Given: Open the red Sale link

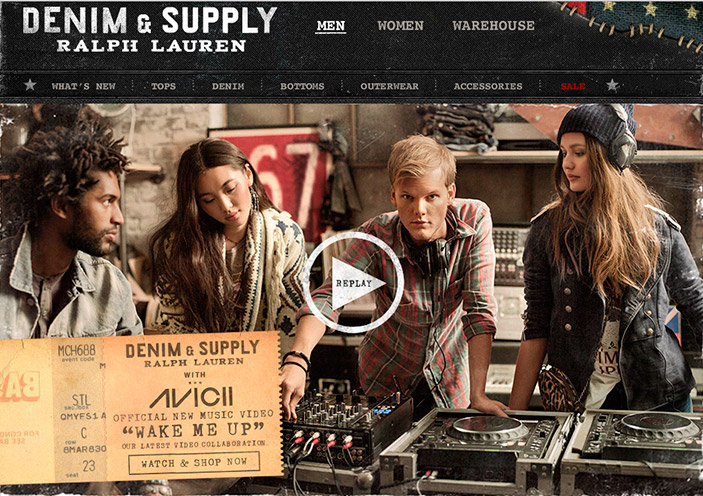Looking at the screenshot, I should (573, 86).
